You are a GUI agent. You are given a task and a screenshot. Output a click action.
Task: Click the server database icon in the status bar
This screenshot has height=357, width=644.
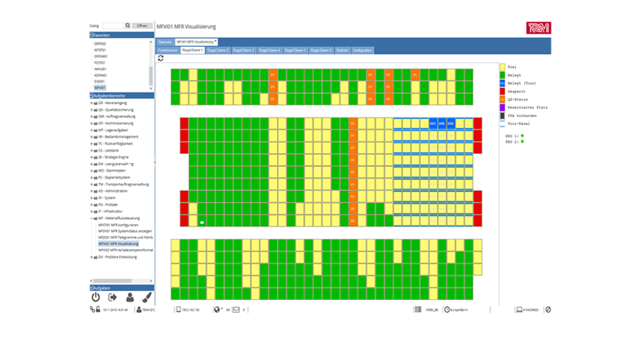coord(418,309)
